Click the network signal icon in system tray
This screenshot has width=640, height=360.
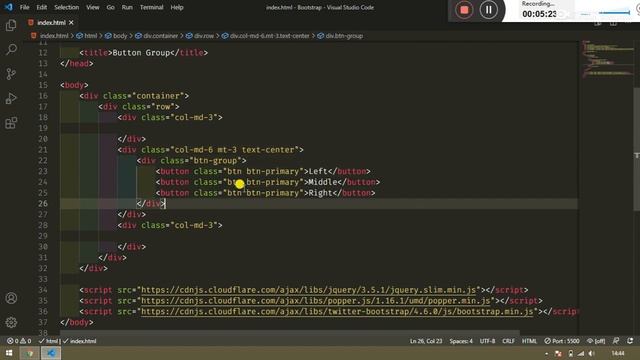(x=581, y=353)
